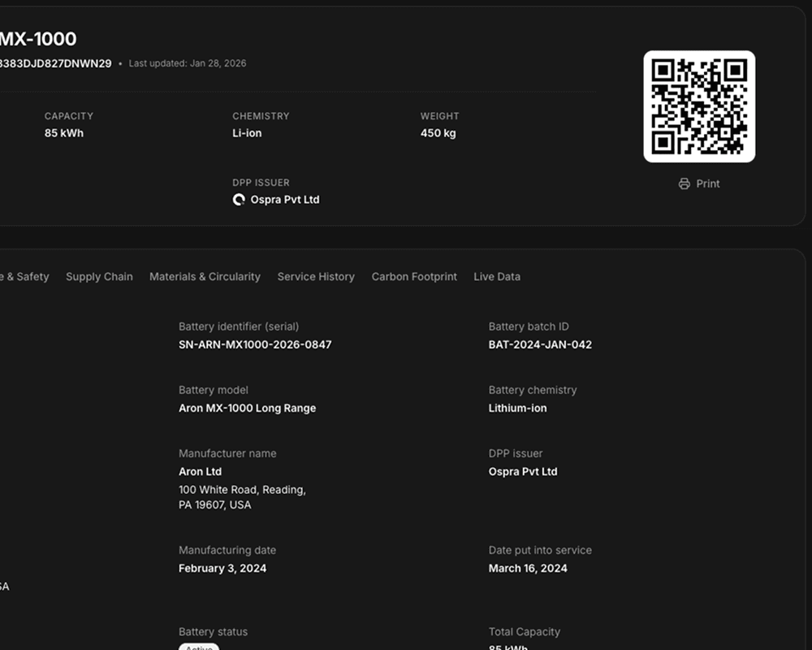Select the QR code for the battery passport
This screenshot has height=650, width=812.
pyautogui.click(x=699, y=106)
